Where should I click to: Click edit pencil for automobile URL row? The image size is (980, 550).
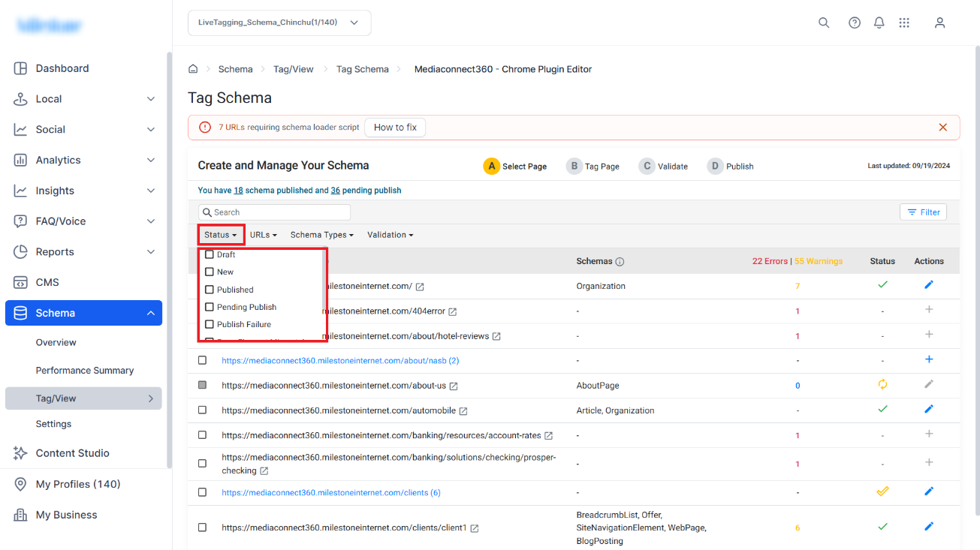929,409
